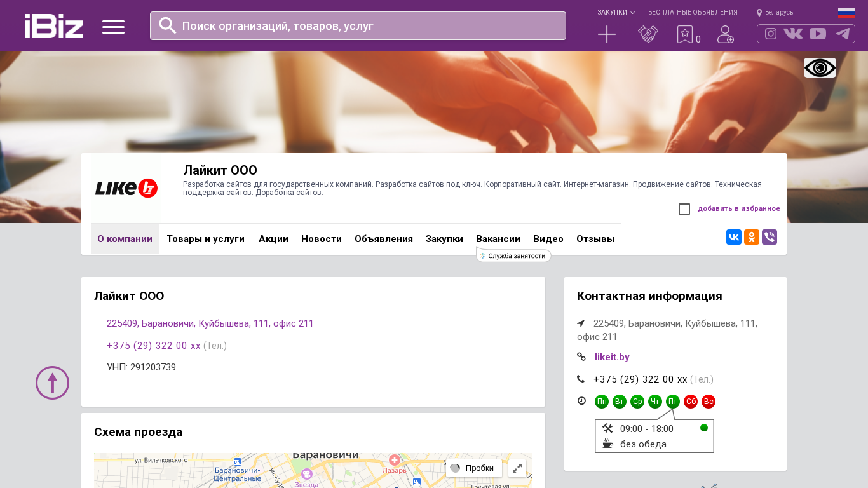Toggle Пробки traffic layer on map
The image size is (868, 488).
click(473, 468)
